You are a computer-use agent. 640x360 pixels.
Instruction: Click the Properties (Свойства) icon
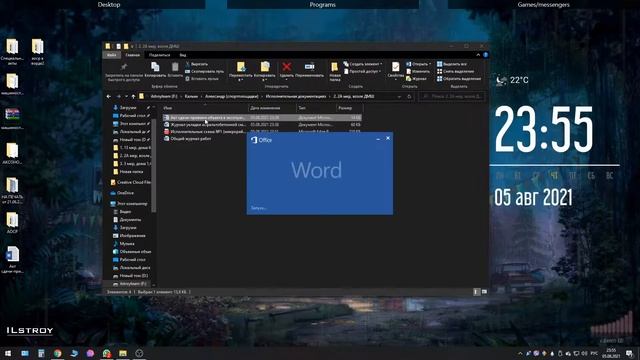396,67
